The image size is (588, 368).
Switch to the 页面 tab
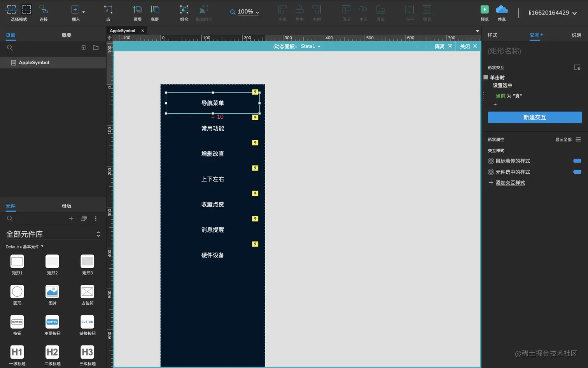click(x=10, y=35)
